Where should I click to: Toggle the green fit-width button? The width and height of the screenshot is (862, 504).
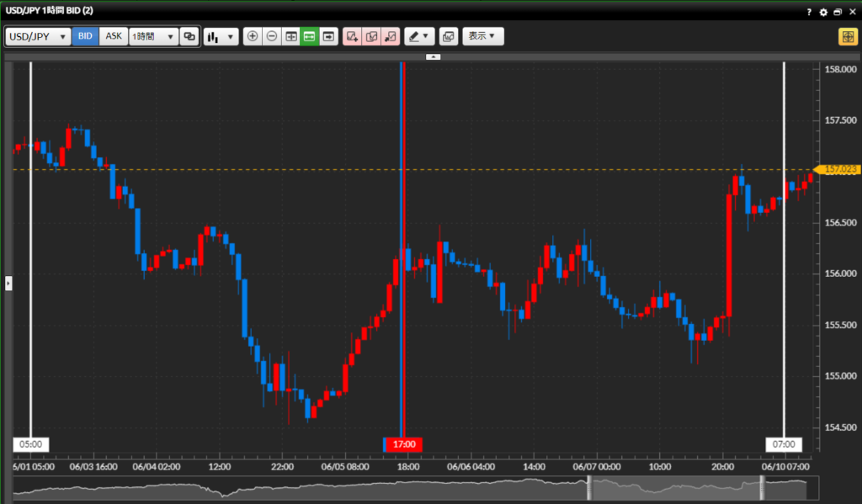pos(310,37)
